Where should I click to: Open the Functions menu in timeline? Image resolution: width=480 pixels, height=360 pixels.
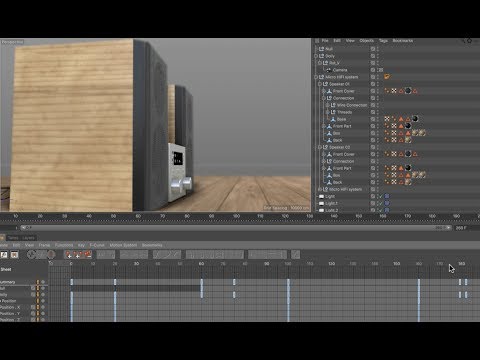[64, 245]
